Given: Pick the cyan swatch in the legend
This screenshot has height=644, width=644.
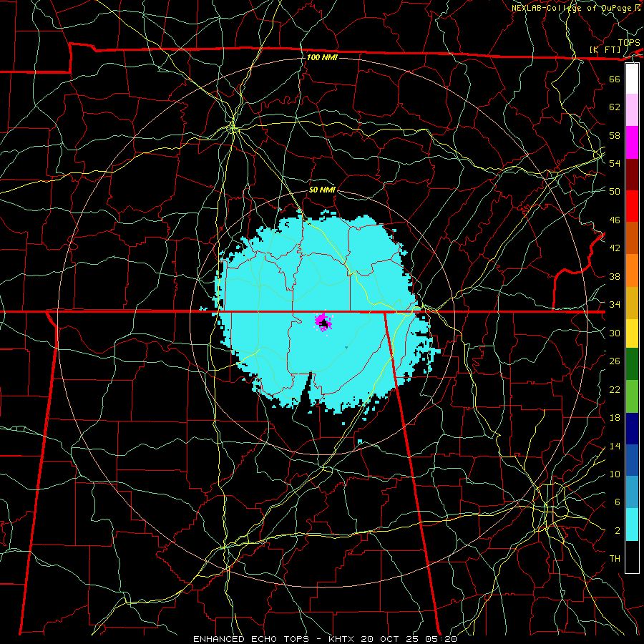Looking at the screenshot, I should pyautogui.click(x=632, y=525).
